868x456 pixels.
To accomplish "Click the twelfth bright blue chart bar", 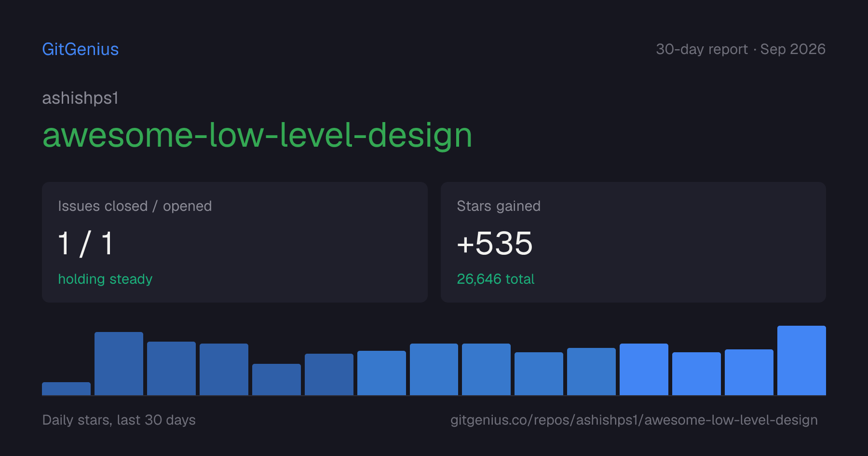I will click(644, 370).
